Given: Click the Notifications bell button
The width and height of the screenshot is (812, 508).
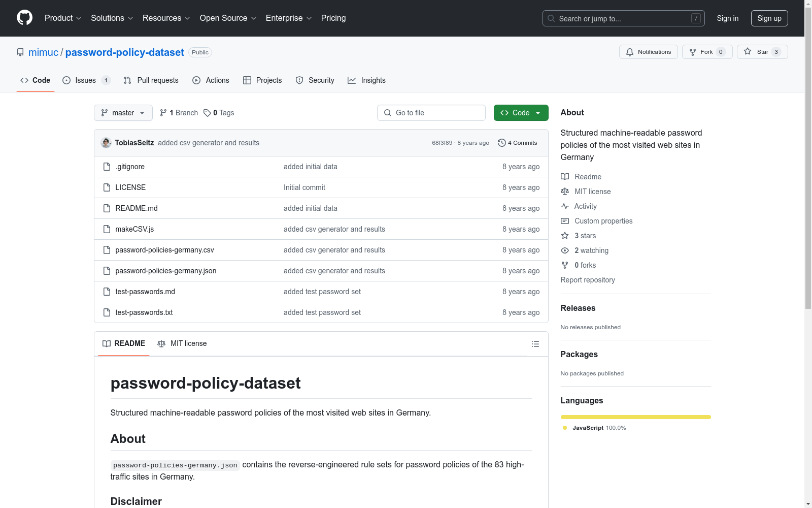Looking at the screenshot, I should click(648, 52).
